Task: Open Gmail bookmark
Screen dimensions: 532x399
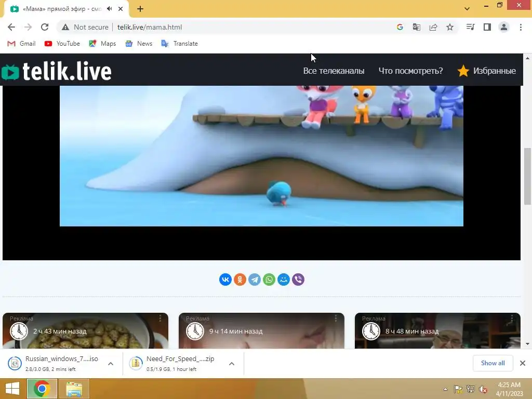Action: click(x=21, y=44)
